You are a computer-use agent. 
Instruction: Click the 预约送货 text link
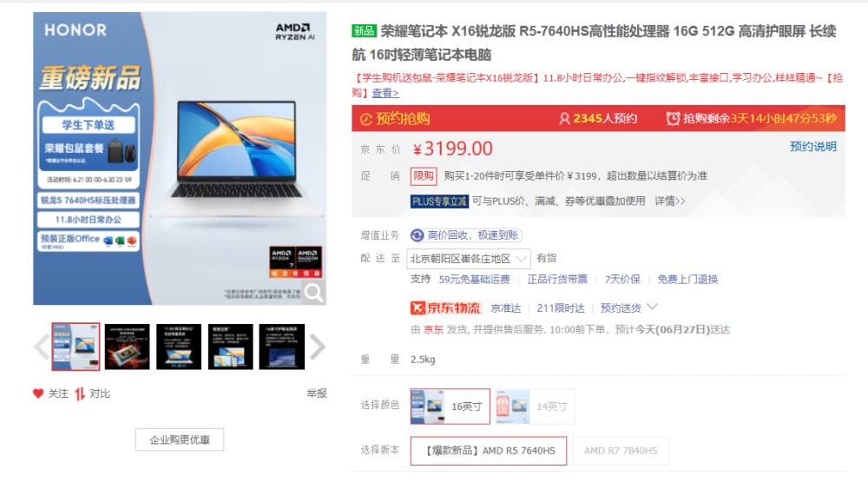coord(621,308)
